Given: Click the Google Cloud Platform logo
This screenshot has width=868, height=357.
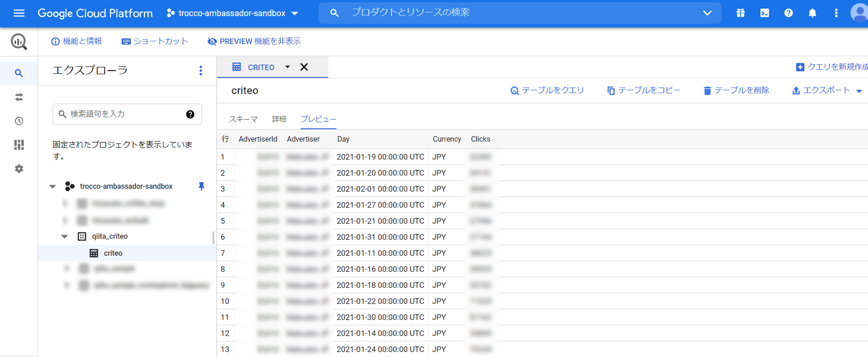Looking at the screenshot, I should [x=95, y=13].
